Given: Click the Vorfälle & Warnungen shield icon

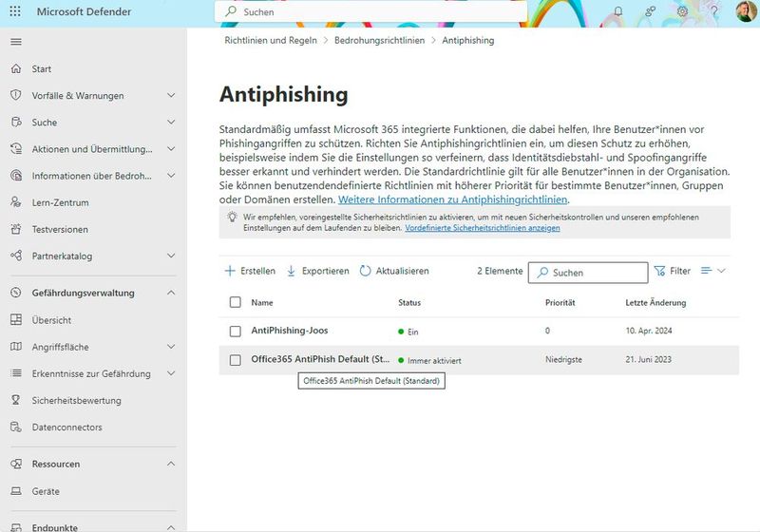Looking at the screenshot, I should coord(16,95).
